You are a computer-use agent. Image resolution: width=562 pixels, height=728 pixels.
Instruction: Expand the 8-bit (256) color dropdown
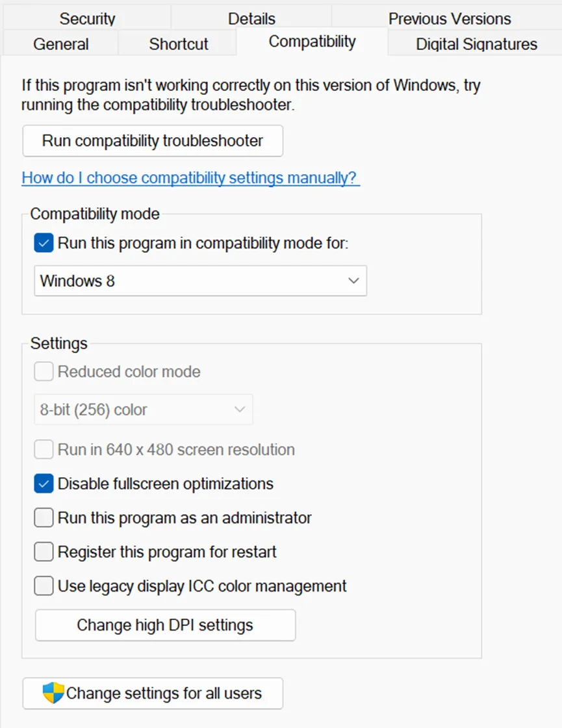(143, 409)
